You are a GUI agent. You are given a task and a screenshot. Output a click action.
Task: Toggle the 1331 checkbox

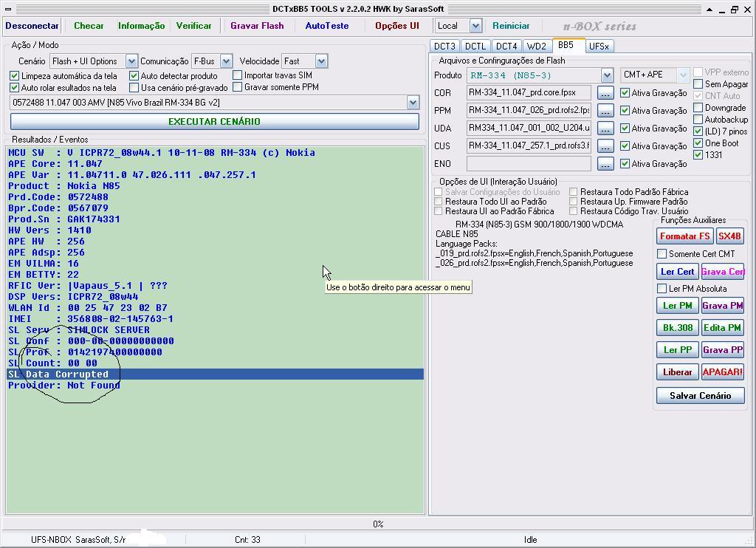click(698, 155)
